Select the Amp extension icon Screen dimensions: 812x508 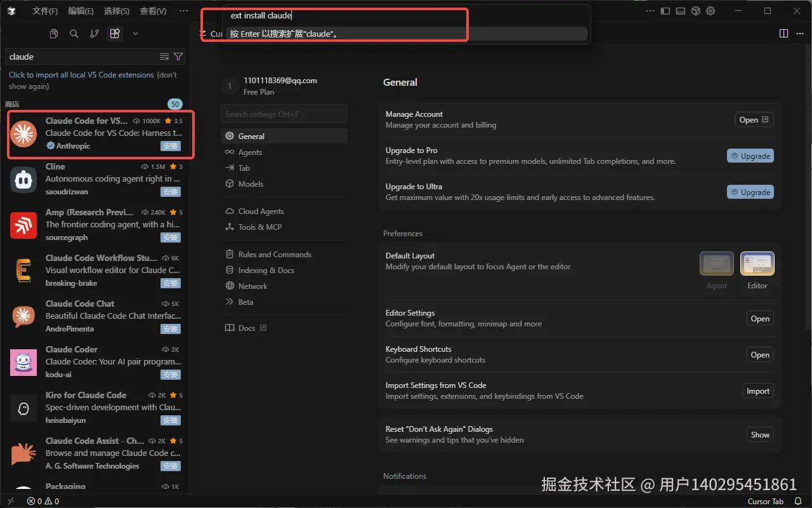point(23,225)
